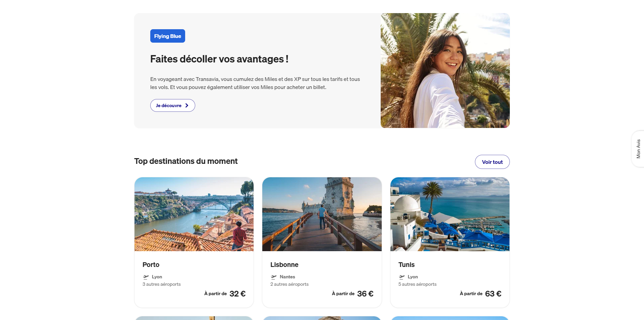Click the 63 € price on Tunis
This screenshot has height=320, width=644.
[x=493, y=294]
